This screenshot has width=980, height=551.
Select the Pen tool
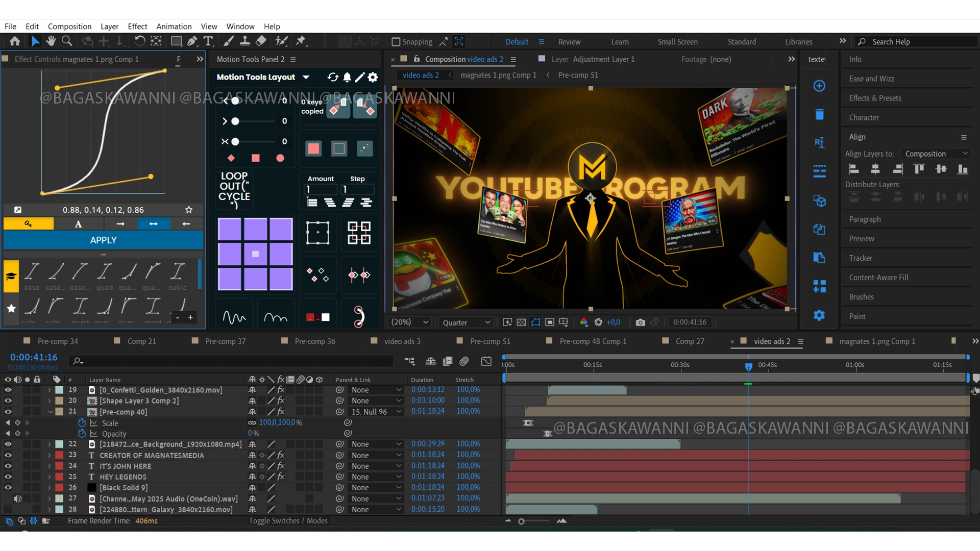(192, 41)
